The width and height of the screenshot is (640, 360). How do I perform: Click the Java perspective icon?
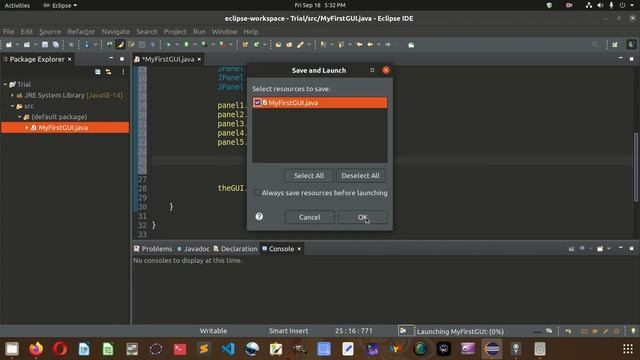[x=631, y=44]
